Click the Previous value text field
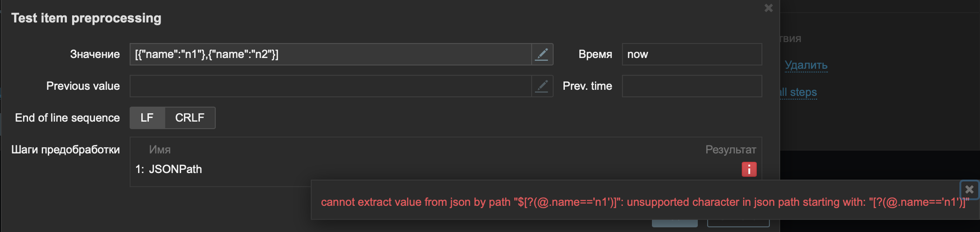 click(x=330, y=86)
